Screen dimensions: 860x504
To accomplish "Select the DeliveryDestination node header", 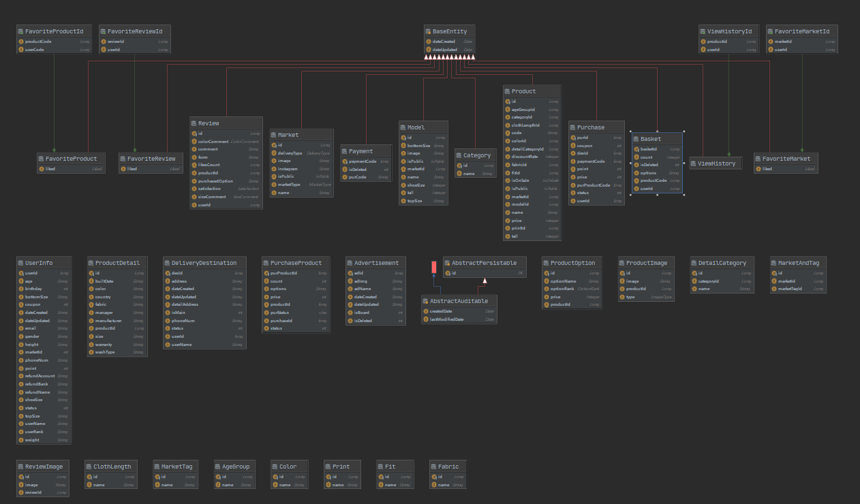I will pyautogui.click(x=204, y=263).
